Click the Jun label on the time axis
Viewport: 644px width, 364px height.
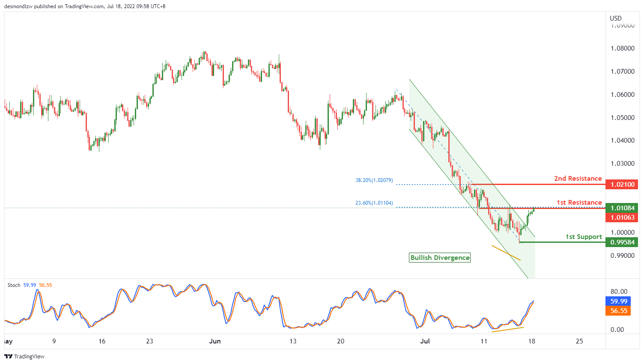(215, 341)
